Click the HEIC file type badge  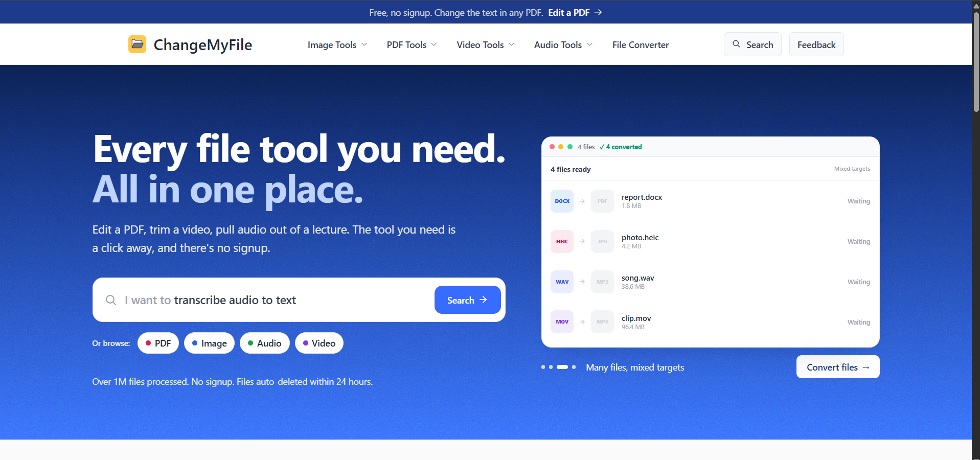pos(562,242)
